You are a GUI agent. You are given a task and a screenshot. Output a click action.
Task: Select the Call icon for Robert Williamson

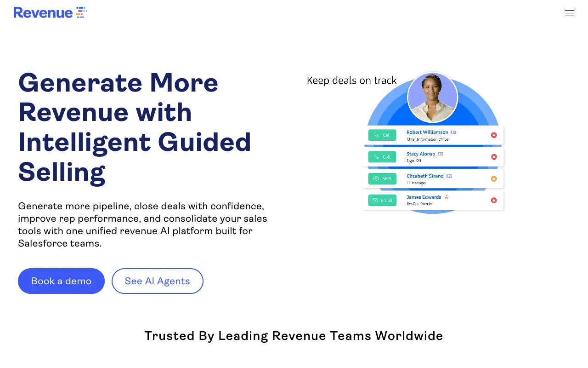click(x=382, y=135)
